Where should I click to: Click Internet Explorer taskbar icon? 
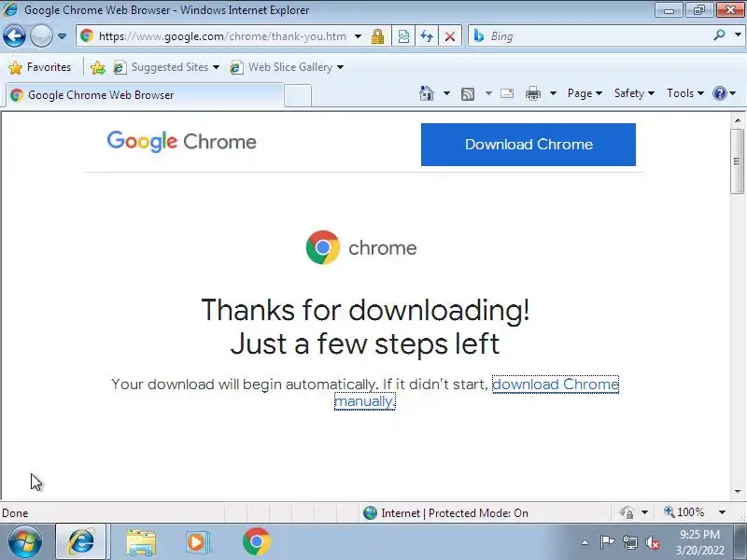81,542
